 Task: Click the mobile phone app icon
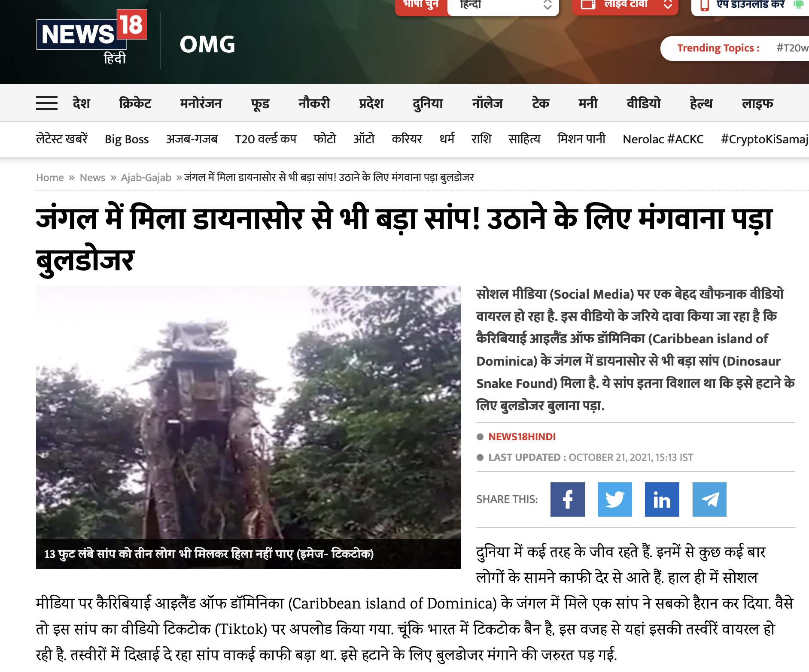pos(705,5)
